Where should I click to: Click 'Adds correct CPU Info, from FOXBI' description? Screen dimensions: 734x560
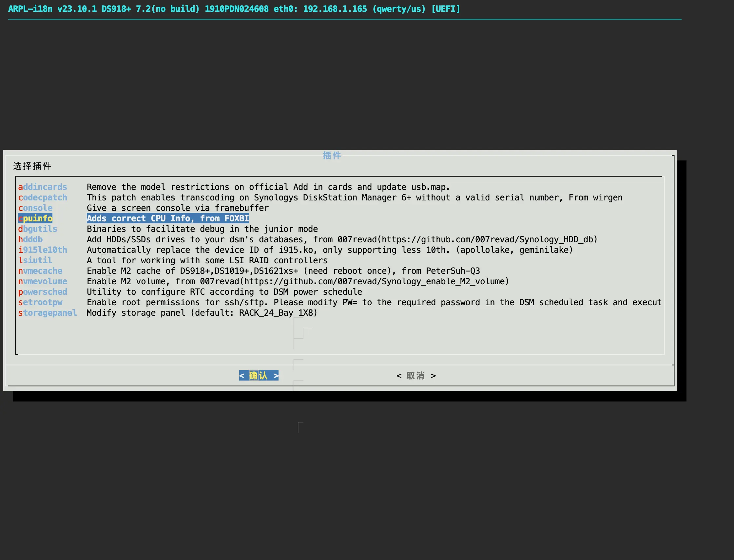[168, 218]
